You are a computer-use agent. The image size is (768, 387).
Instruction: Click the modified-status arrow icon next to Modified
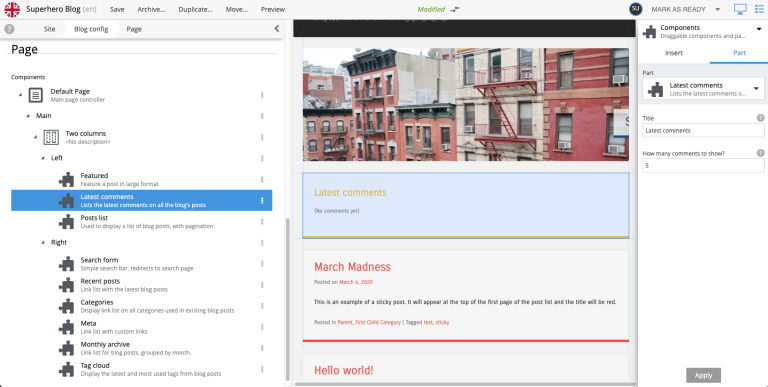pyautogui.click(x=455, y=9)
